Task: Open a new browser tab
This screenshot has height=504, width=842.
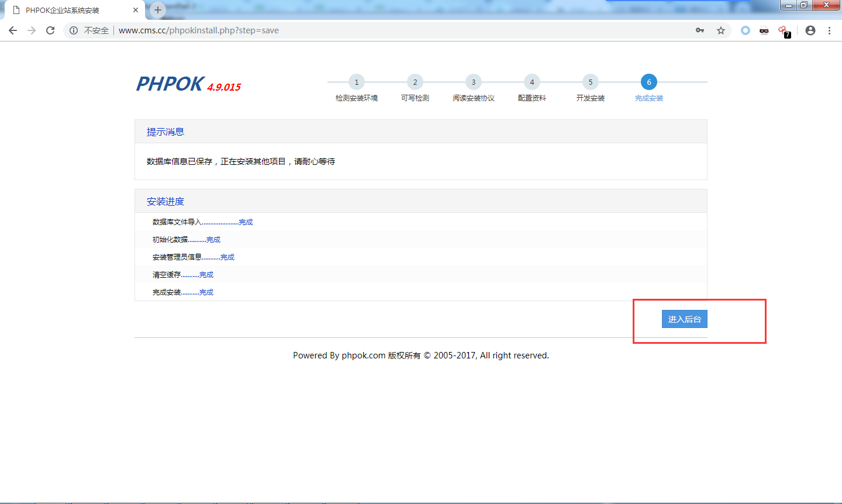Action: (158, 10)
